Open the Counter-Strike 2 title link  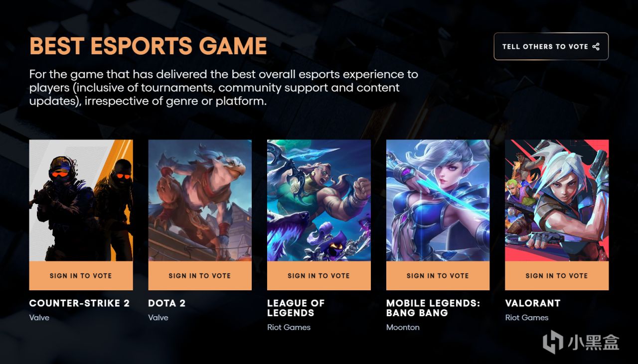coord(79,303)
